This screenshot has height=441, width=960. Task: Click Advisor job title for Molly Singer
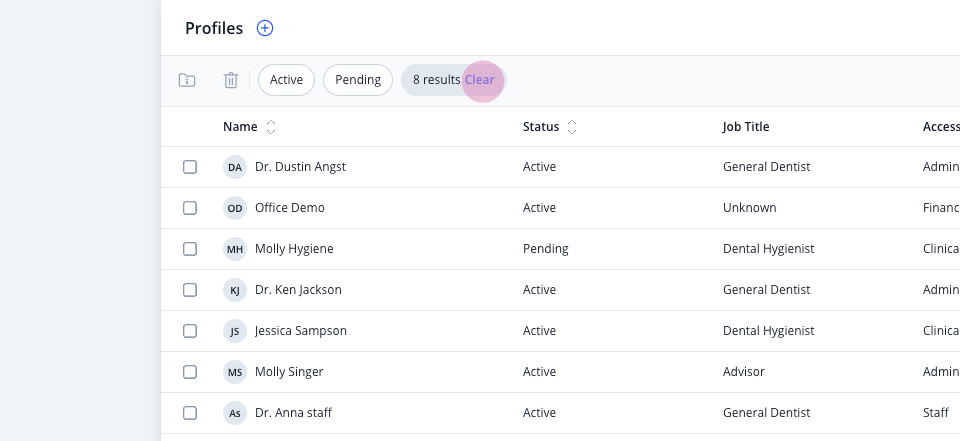[x=744, y=372]
